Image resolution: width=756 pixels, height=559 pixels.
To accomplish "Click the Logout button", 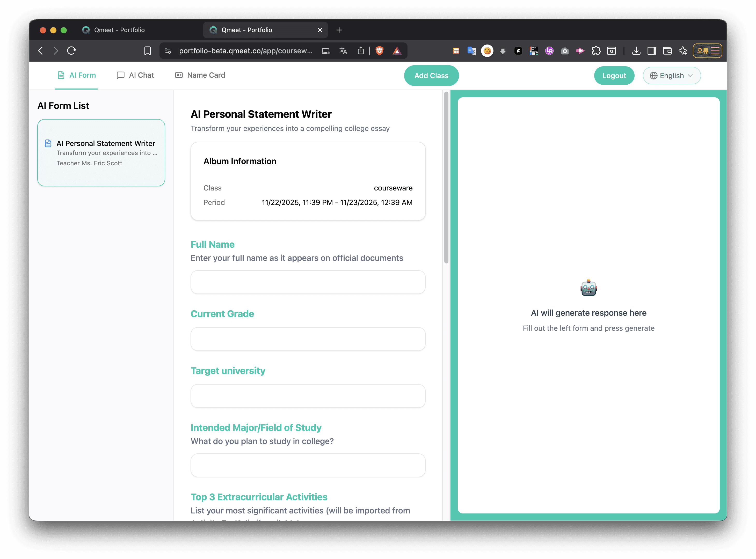I will [x=614, y=76].
